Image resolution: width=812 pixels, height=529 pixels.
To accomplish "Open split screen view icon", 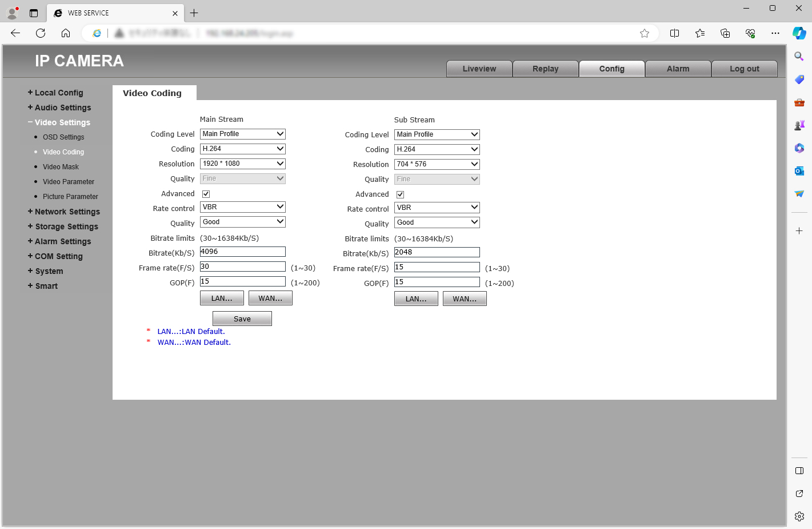I will click(x=674, y=33).
